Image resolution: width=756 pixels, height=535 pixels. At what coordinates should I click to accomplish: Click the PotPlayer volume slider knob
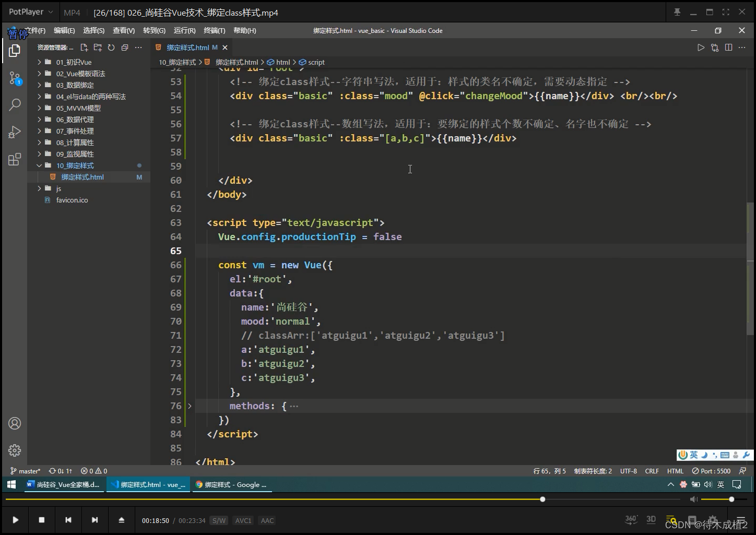[x=731, y=500]
